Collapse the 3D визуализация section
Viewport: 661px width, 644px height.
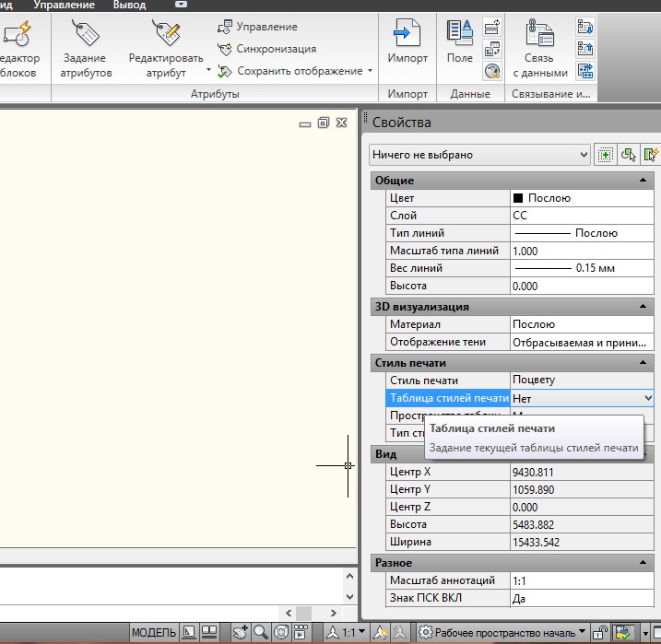click(x=643, y=306)
